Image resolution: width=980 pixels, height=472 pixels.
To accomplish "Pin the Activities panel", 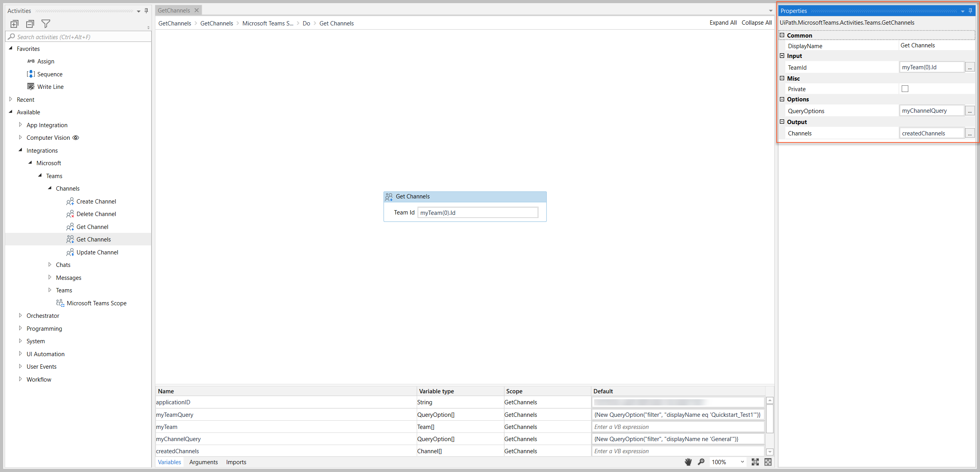I will tap(146, 11).
